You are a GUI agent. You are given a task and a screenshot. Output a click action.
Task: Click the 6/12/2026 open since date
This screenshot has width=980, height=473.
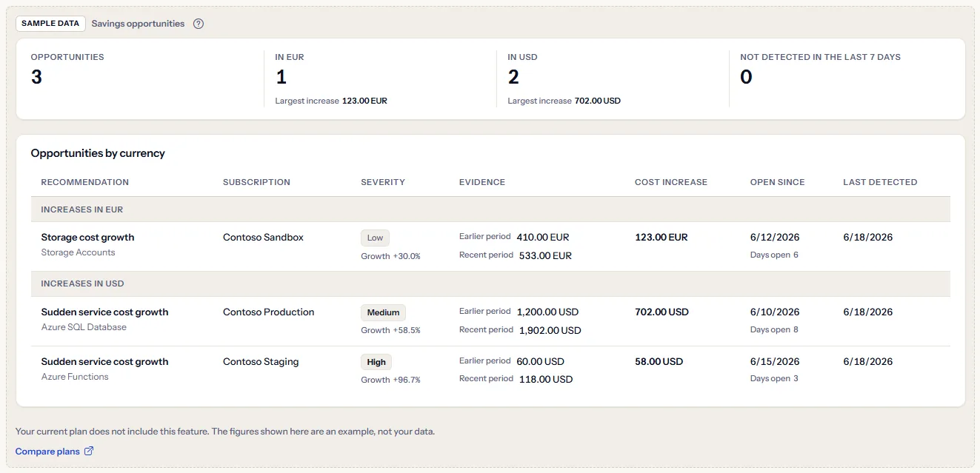pyautogui.click(x=775, y=238)
